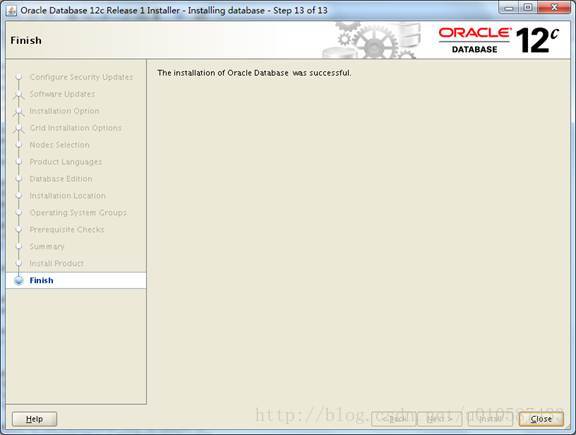Click the installer Java icon in title bar
The height and width of the screenshot is (435, 576).
point(11,10)
